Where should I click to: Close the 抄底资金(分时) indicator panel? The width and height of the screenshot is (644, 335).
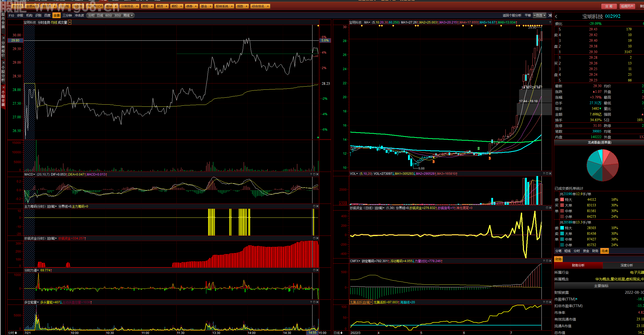317,238
